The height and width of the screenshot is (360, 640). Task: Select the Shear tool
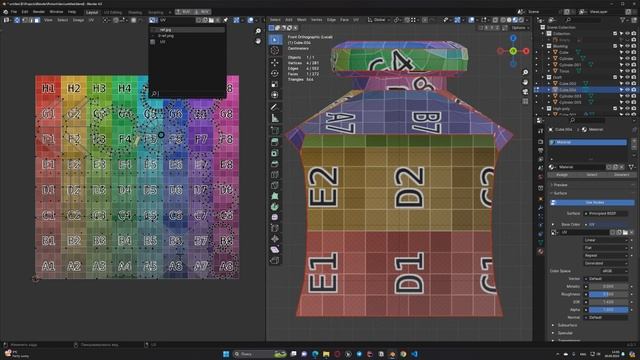click(275, 249)
